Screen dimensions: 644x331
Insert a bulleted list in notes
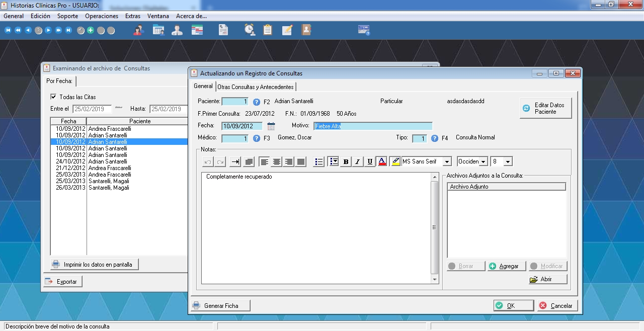pyautogui.click(x=318, y=162)
